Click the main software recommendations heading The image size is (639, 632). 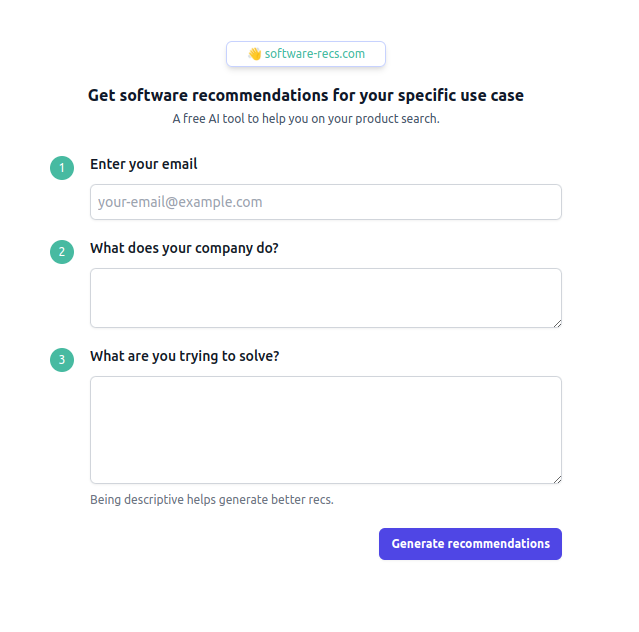pyautogui.click(x=306, y=96)
